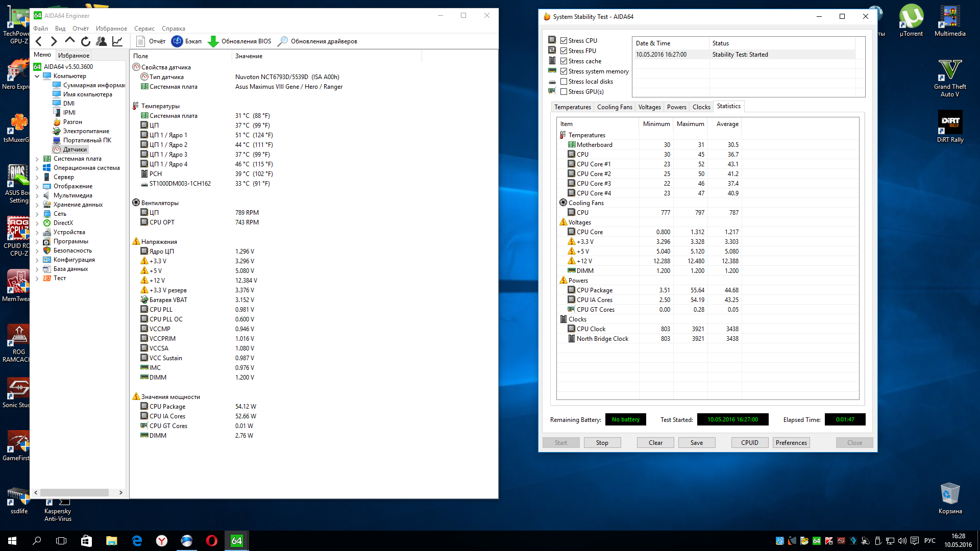The width and height of the screenshot is (980, 551).
Task: Expand the Системная плата tree node
Action: point(37,159)
